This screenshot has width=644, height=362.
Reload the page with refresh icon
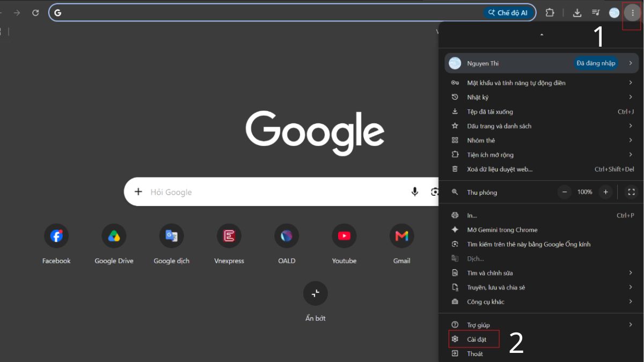pyautogui.click(x=35, y=12)
